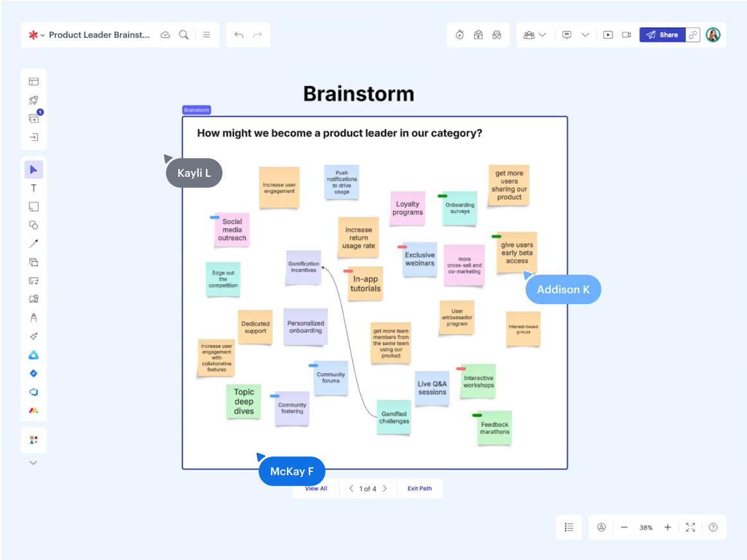
Task: Expand more tools chevron below left toolbar
Action: 33,462
